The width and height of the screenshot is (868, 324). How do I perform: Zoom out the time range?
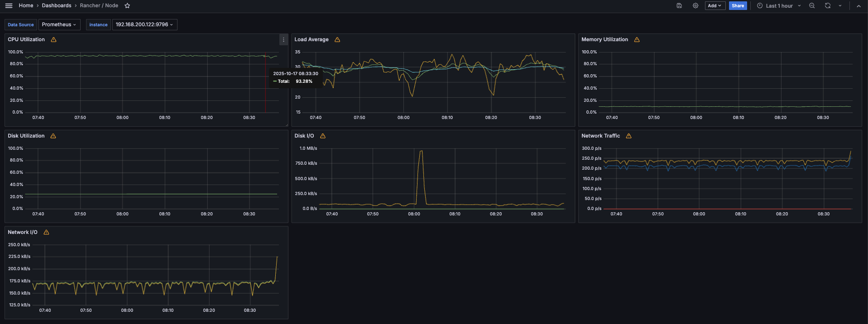tap(812, 6)
